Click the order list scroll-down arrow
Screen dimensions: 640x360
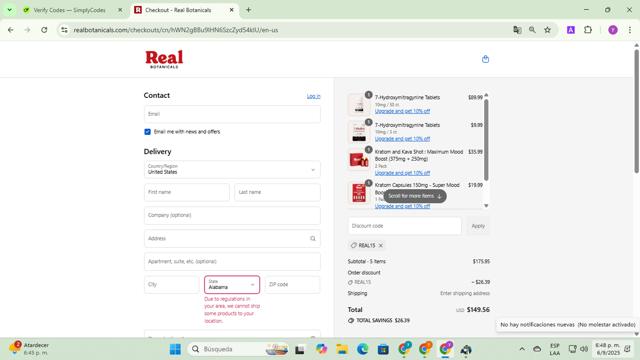point(486,206)
